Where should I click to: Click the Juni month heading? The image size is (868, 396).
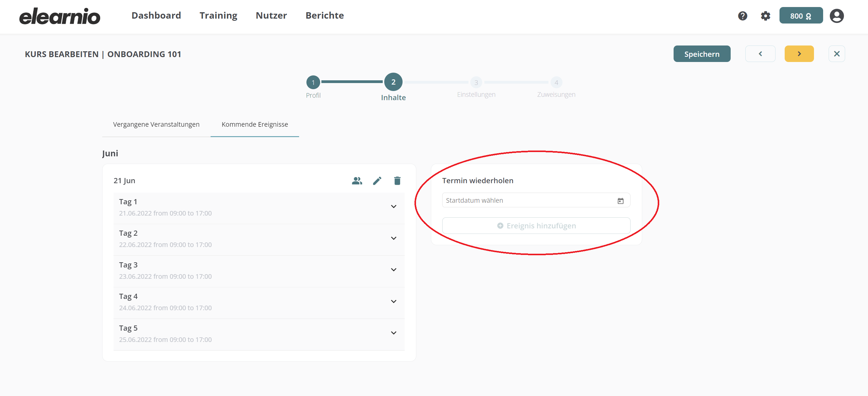pos(110,154)
